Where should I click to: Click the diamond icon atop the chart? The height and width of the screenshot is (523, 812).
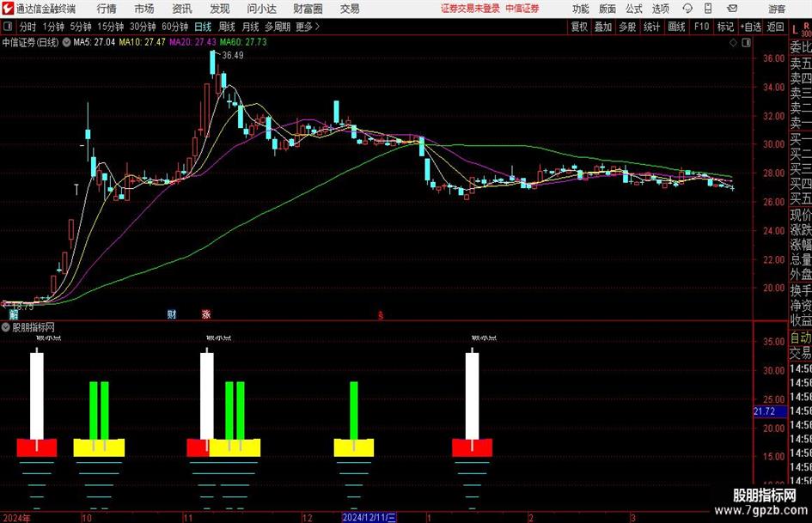[x=733, y=43]
